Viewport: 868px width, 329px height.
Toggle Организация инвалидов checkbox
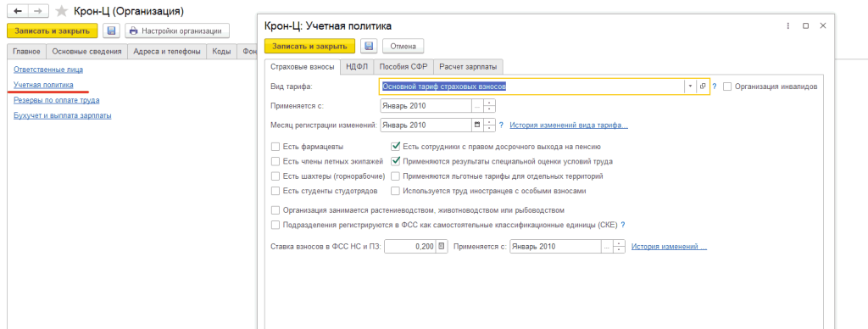727,86
